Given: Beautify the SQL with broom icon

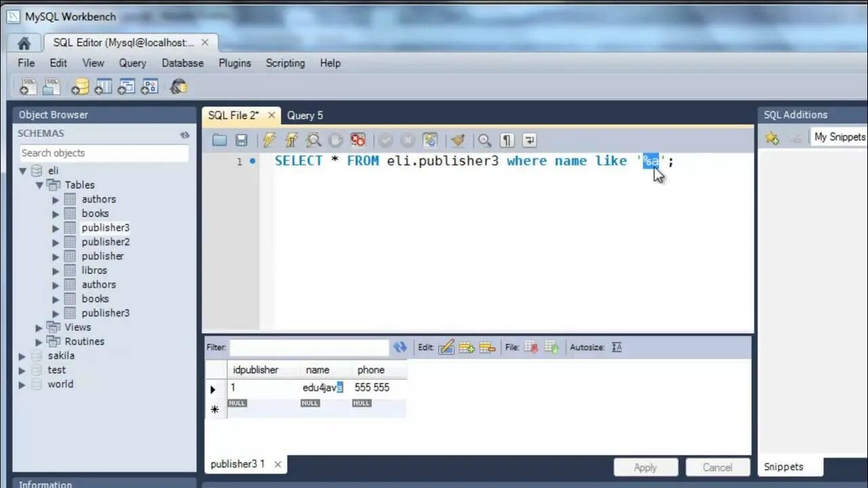Looking at the screenshot, I should coord(458,140).
